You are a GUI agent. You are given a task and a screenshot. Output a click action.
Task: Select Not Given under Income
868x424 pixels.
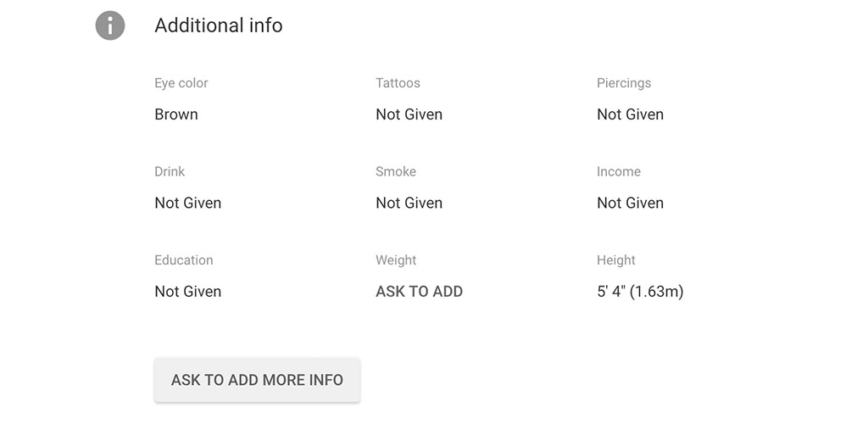point(630,203)
